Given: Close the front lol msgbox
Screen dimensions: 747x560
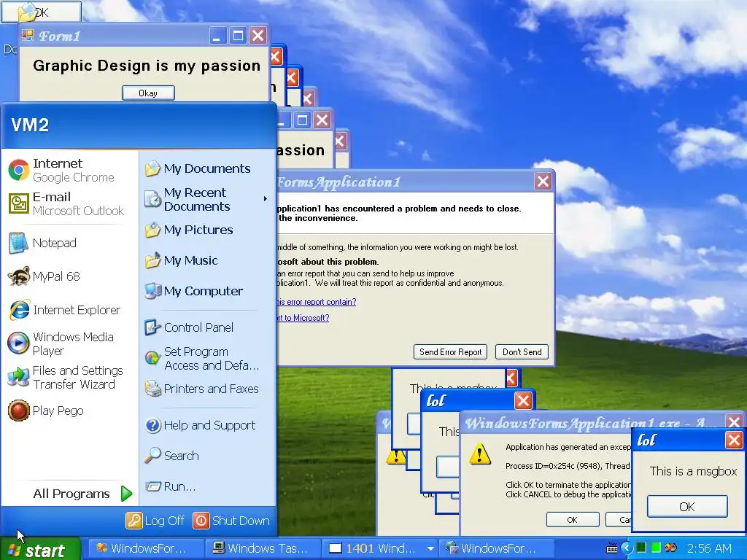Looking at the screenshot, I should (734, 440).
